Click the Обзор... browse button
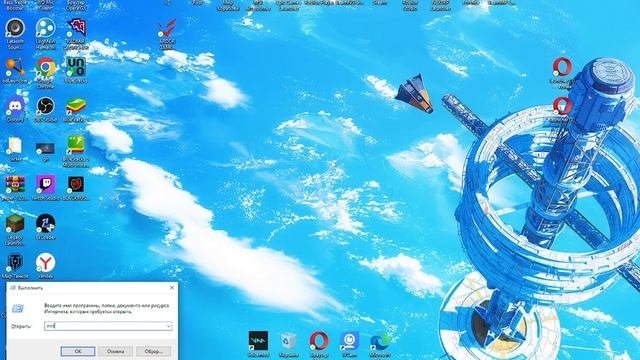 [x=153, y=351]
